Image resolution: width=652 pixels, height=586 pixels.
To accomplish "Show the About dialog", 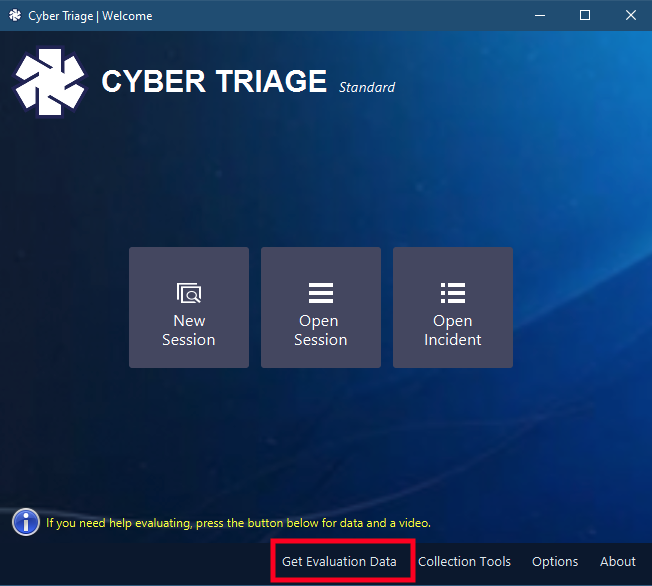I will point(617,561).
